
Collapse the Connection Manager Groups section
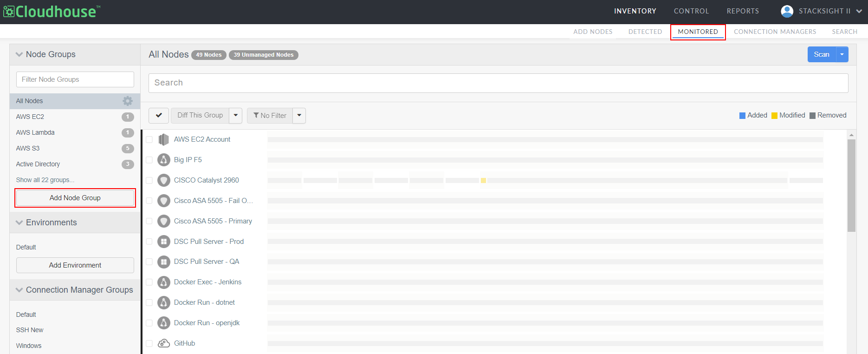(19, 290)
